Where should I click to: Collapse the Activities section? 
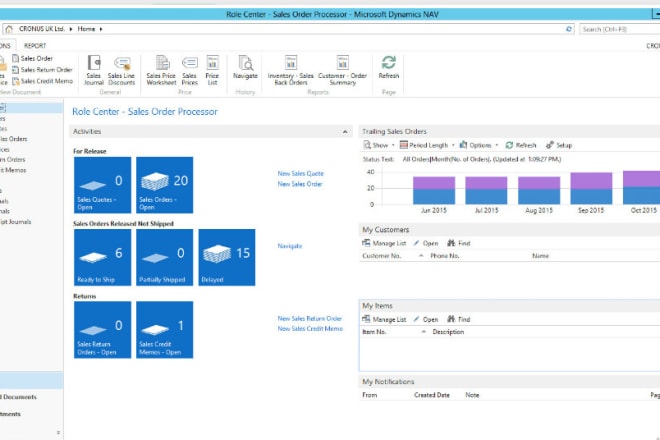click(345, 132)
